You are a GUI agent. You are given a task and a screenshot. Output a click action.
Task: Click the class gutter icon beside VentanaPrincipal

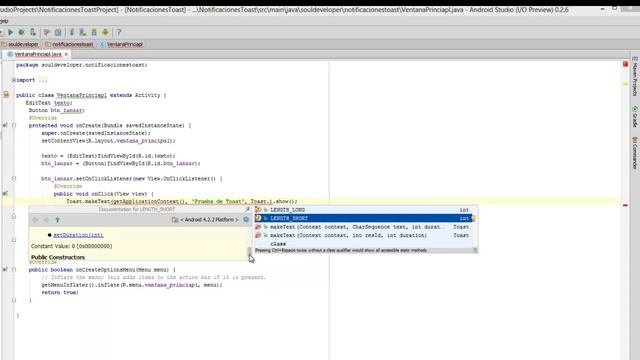(x=6, y=95)
